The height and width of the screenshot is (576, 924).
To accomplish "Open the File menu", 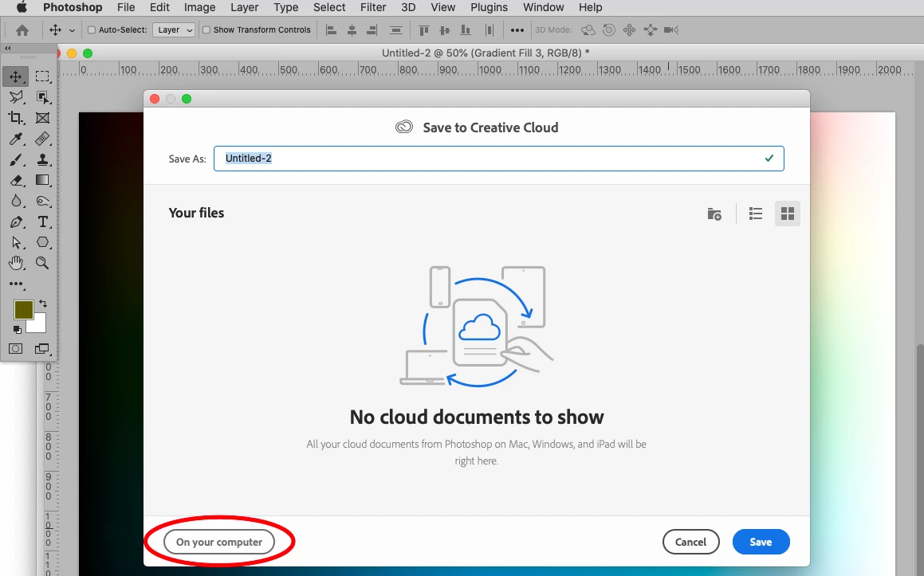I will click(x=126, y=8).
